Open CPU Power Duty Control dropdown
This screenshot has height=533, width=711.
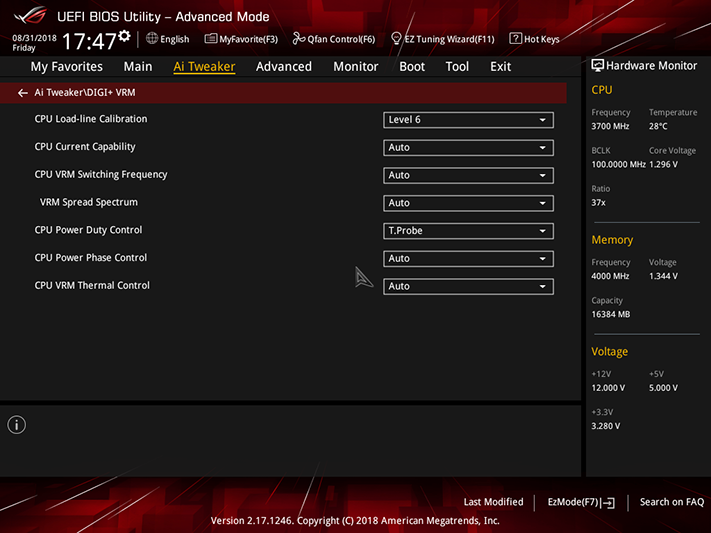[x=468, y=231]
